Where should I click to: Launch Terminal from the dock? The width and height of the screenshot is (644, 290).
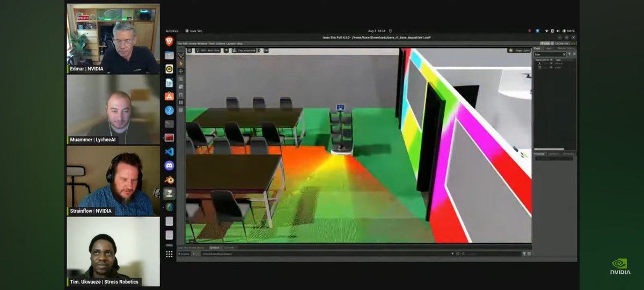[169, 124]
